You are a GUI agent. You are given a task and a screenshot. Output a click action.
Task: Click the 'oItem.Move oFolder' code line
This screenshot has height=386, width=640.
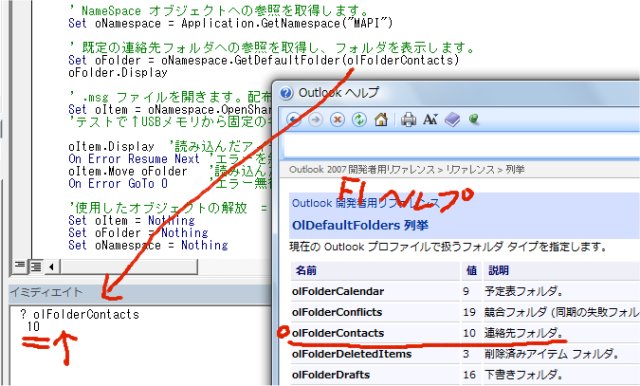pos(128,171)
